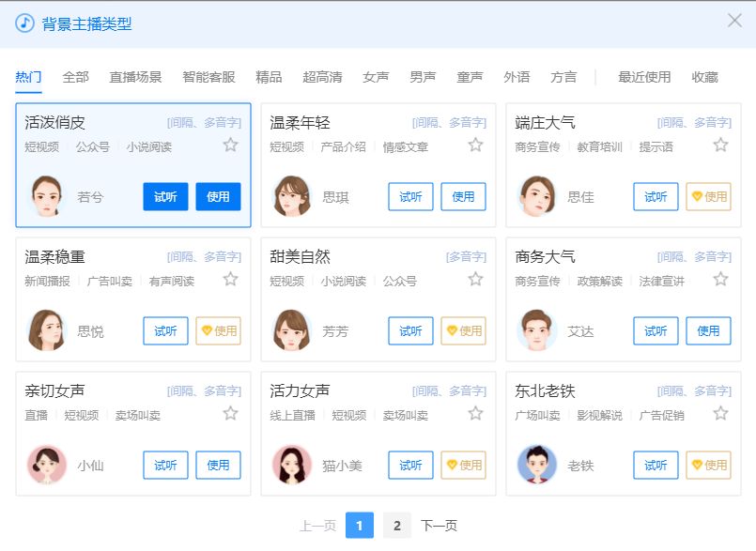
Task: Click 试听 to preview 若兮's voice
Action: tap(165, 196)
